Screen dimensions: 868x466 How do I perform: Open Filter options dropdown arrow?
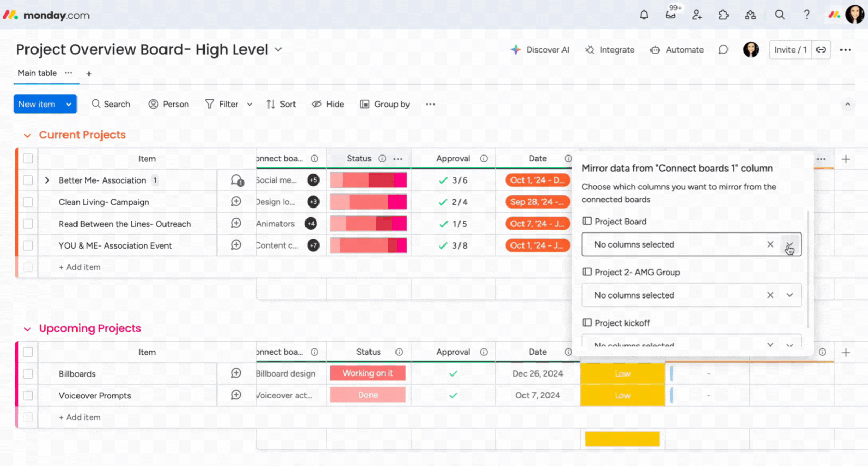point(250,104)
